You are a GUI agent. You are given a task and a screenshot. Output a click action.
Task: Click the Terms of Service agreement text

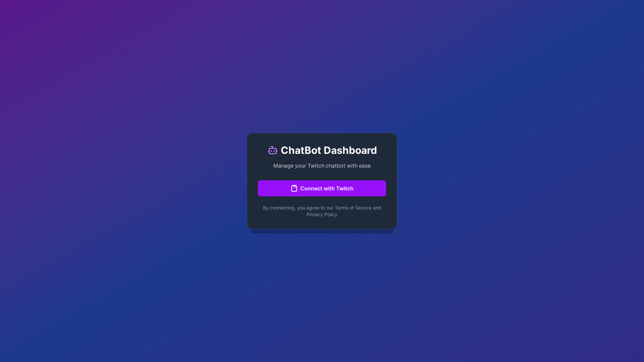click(x=322, y=211)
